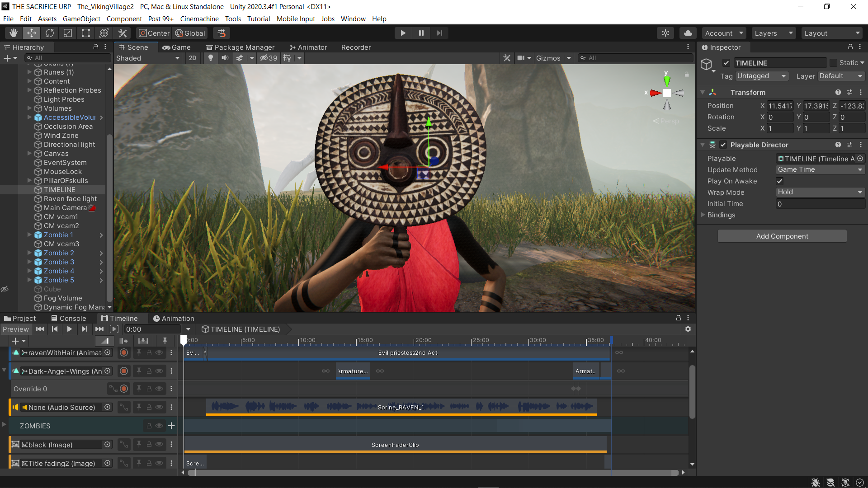Open the Window menu

coord(353,19)
